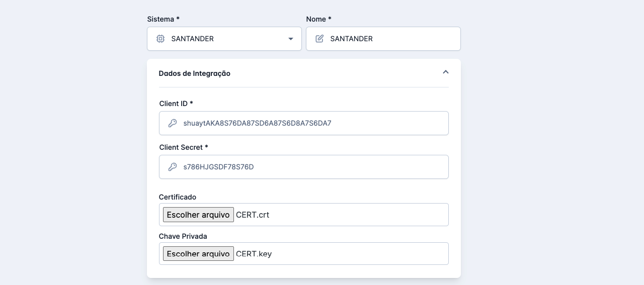Click the pencil edit icon in Nome field
This screenshot has width=644, height=285.
pos(319,39)
